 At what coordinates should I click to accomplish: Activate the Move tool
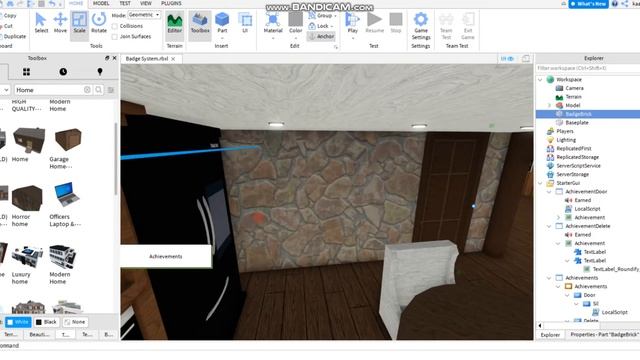(x=60, y=23)
